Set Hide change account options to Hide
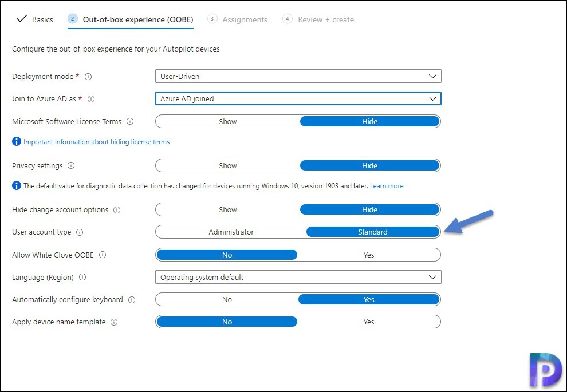The width and height of the screenshot is (567, 392). 369,209
